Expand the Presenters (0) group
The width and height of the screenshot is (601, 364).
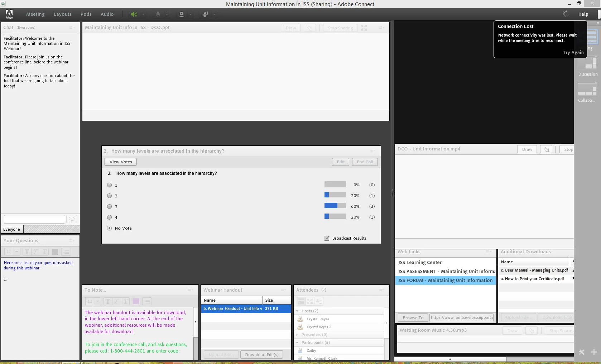(x=297, y=335)
